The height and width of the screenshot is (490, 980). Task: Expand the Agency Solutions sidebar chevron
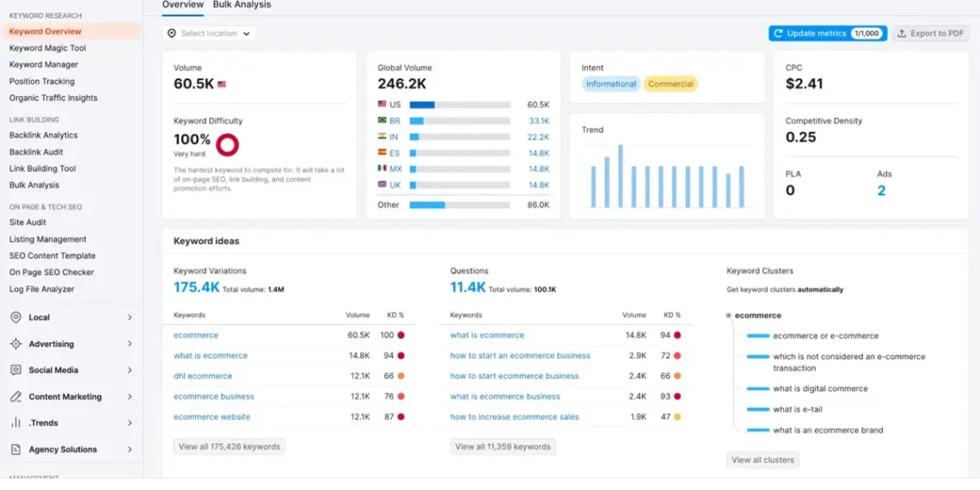130,450
